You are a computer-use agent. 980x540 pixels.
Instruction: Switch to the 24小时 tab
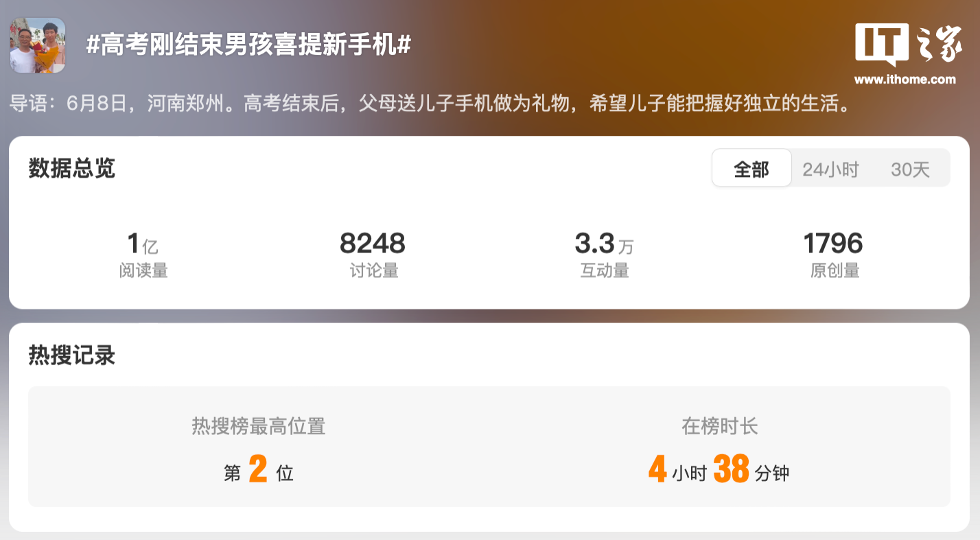pos(830,169)
